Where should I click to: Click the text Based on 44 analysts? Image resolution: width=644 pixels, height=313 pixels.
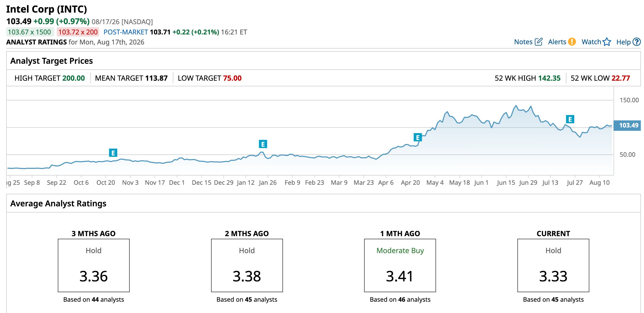94,300
